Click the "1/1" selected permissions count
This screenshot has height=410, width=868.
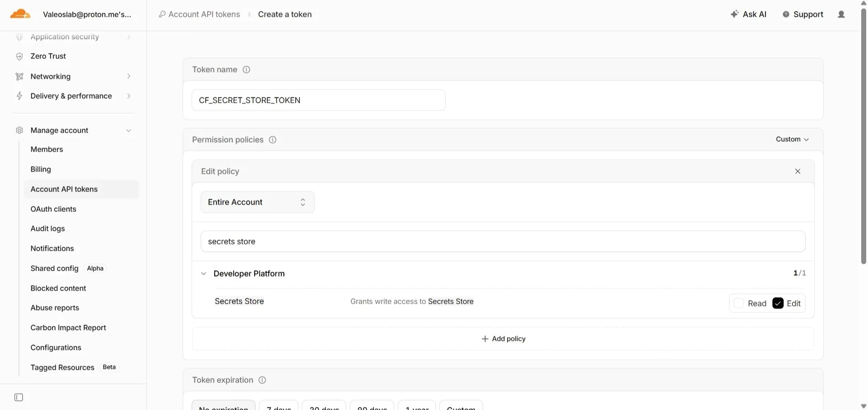pos(799,273)
